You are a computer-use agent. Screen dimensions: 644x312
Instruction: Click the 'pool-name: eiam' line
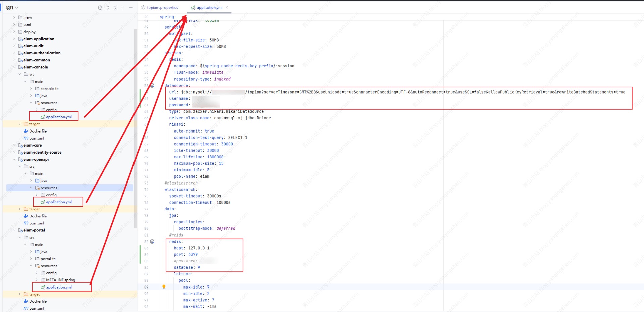192,177
